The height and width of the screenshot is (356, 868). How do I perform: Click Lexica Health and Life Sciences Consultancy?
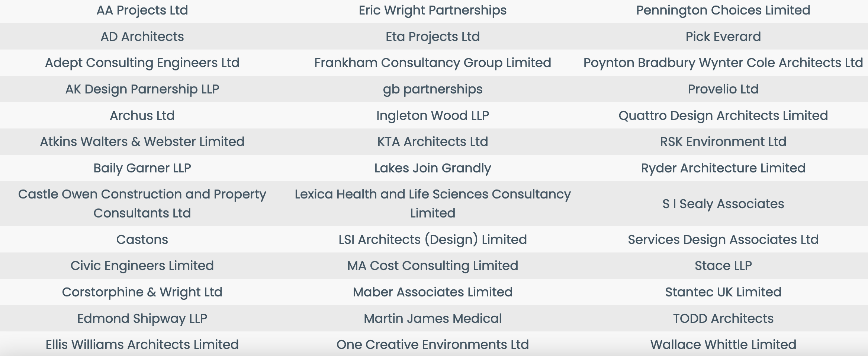click(x=433, y=204)
